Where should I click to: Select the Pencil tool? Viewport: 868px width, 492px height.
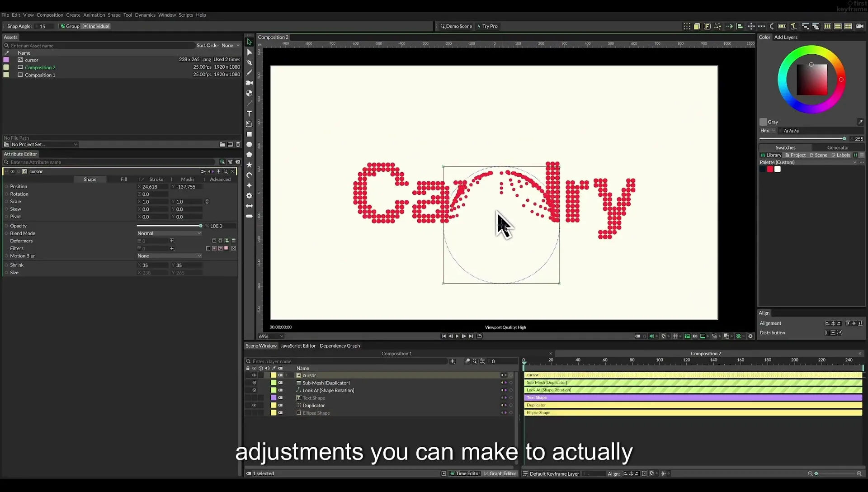coord(249,72)
